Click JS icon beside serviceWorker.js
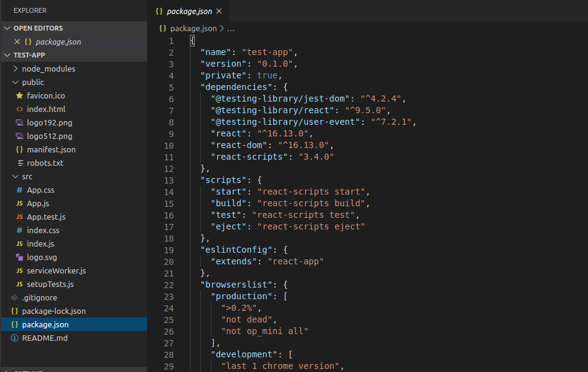This screenshot has height=372, width=588. [x=20, y=271]
